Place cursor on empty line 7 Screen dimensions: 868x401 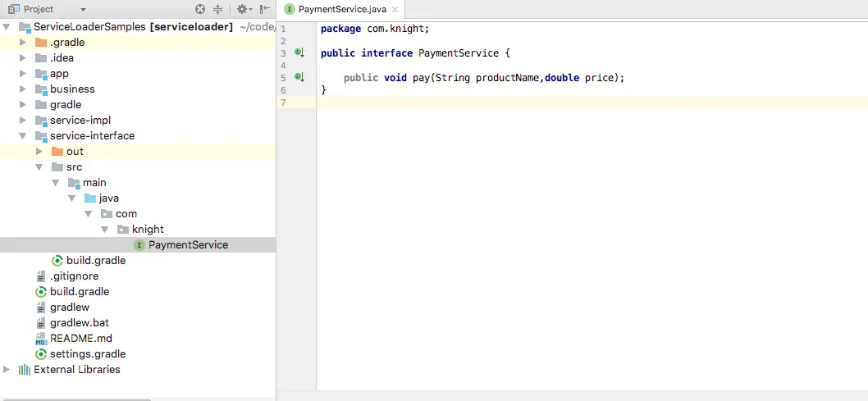pos(592,103)
